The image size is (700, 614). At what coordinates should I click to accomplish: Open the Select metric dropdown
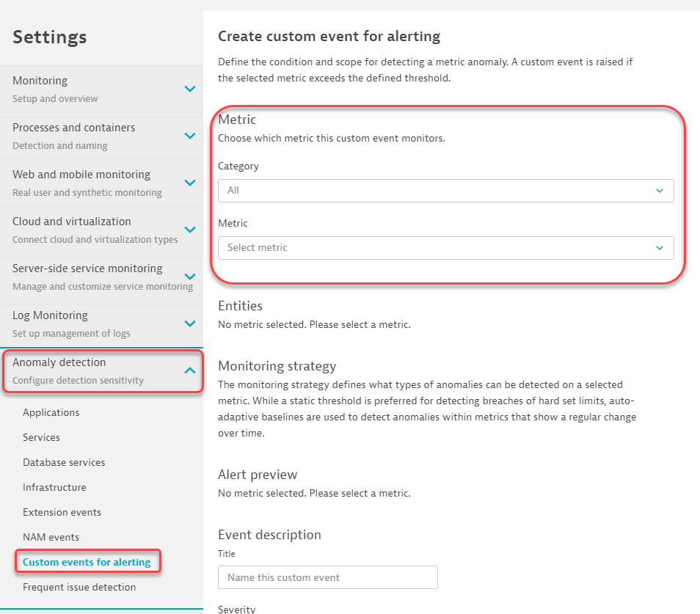pos(445,248)
